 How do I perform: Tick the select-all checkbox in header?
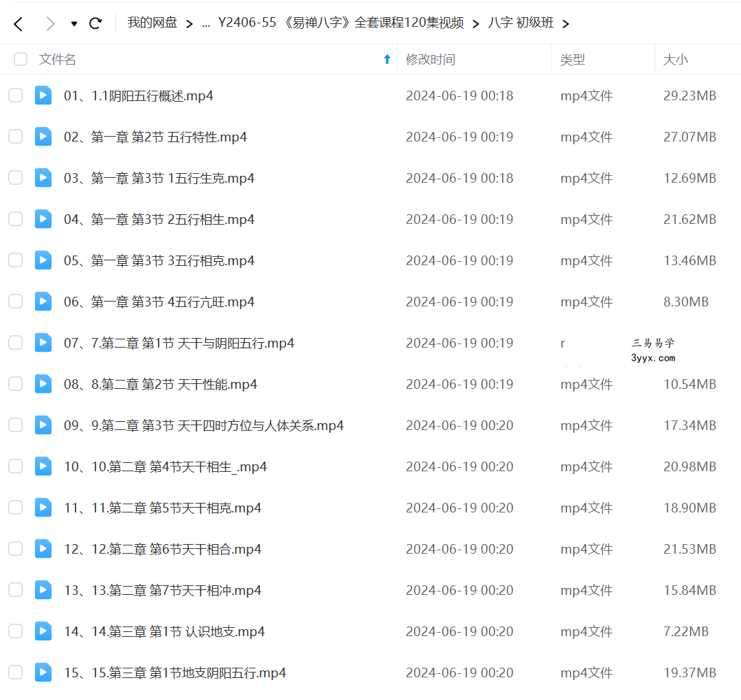click(21, 59)
